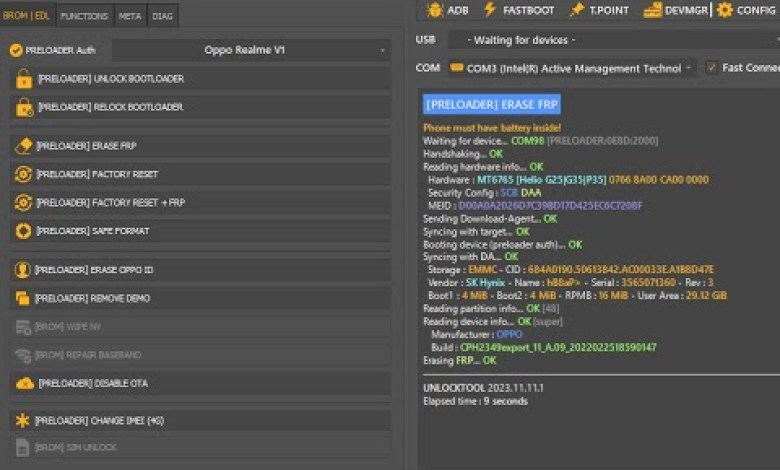The image size is (780, 470).
Task: Click the eraser icon for Erase FRP
Action: pyautogui.click(x=24, y=146)
